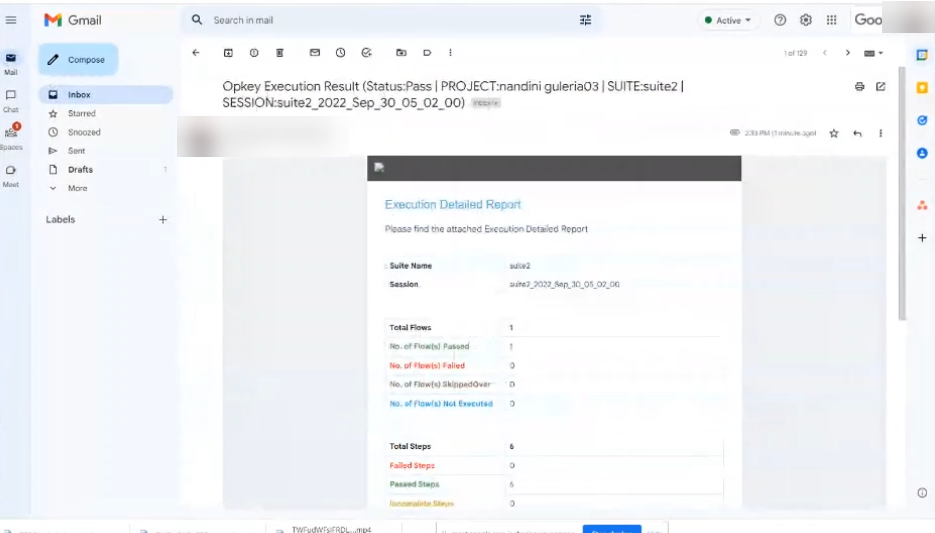Archive this email

228,52
